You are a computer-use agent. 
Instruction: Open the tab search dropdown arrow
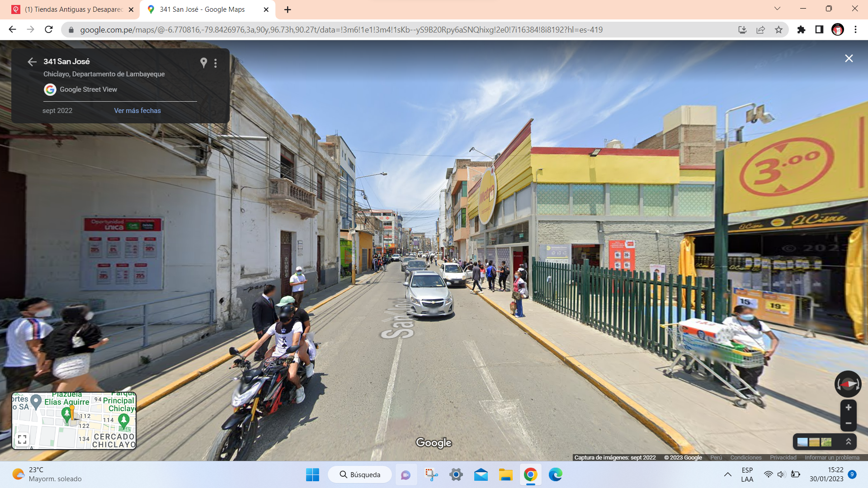coord(777,9)
